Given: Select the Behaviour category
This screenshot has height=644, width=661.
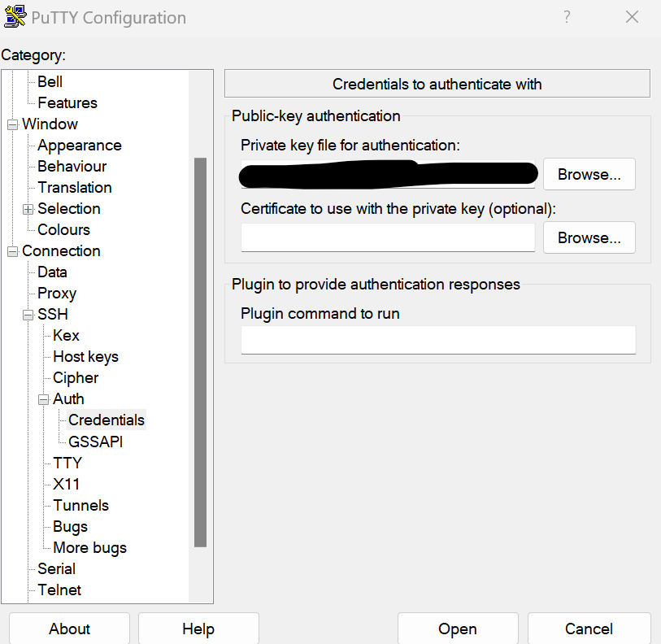Looking at the screenshot, I should [72, 166].
